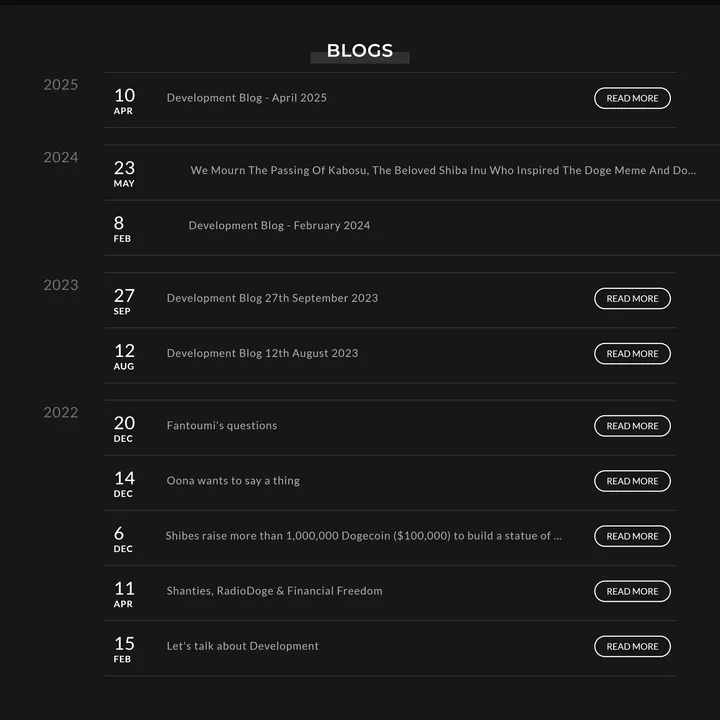
Task: Open the Kabosu passing blog post title
Action: click(x=443, y=171)
